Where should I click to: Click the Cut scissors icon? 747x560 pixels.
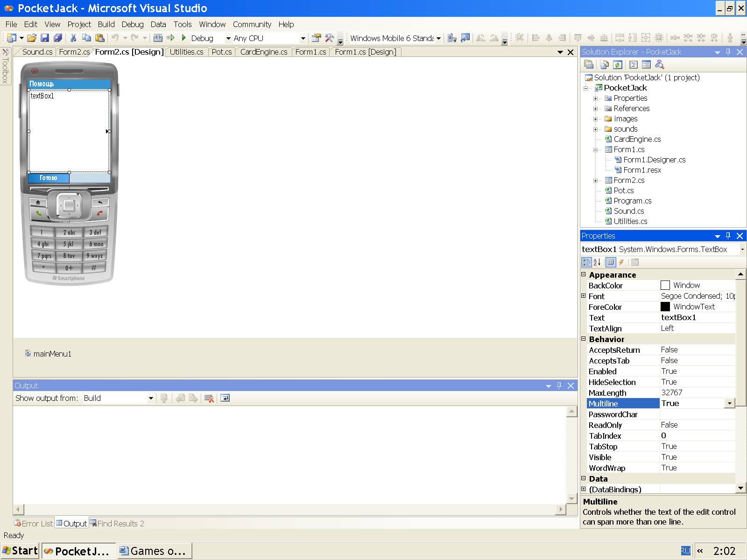73,38
